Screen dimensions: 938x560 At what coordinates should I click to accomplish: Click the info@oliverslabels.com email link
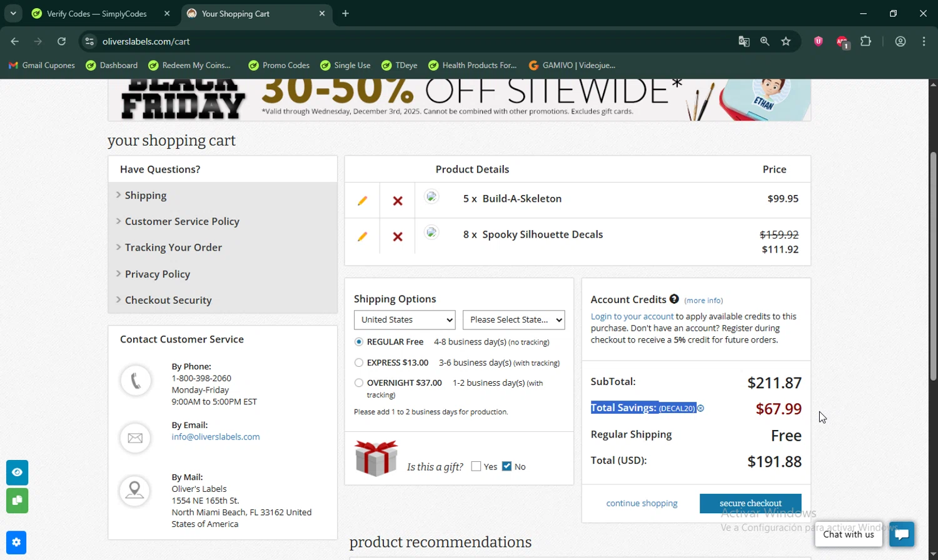click(x=216, y=437)
